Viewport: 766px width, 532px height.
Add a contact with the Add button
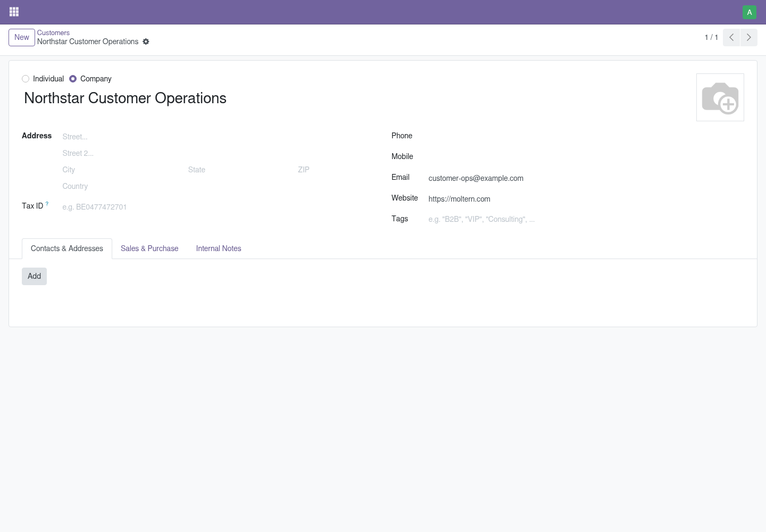point(34,276)
